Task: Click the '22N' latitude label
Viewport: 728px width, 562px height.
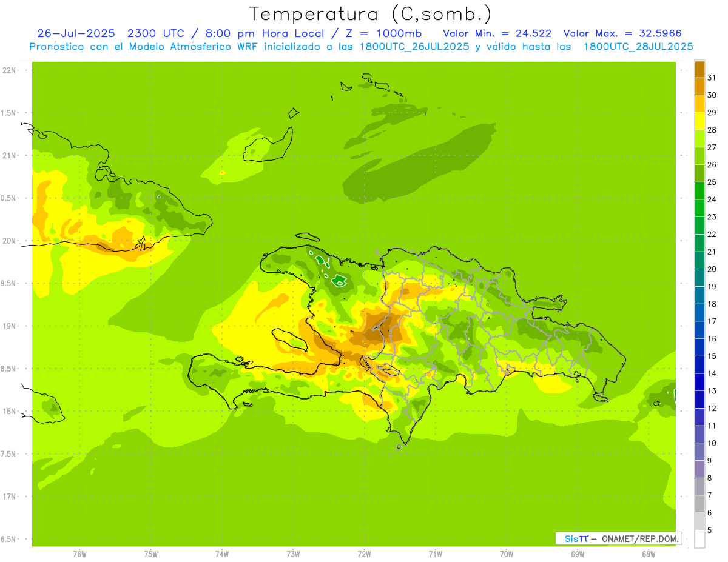Action: (9, 70)
